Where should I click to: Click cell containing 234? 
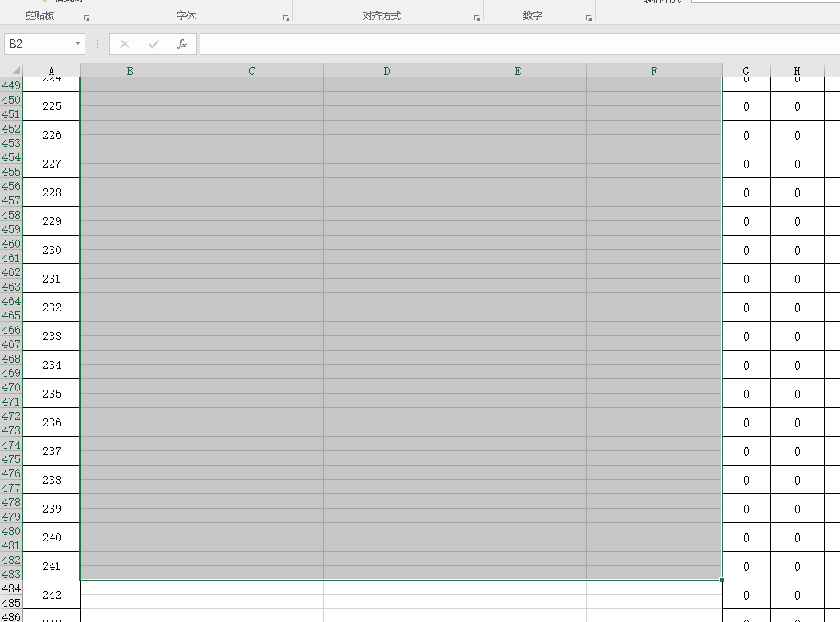coord(51,365)
